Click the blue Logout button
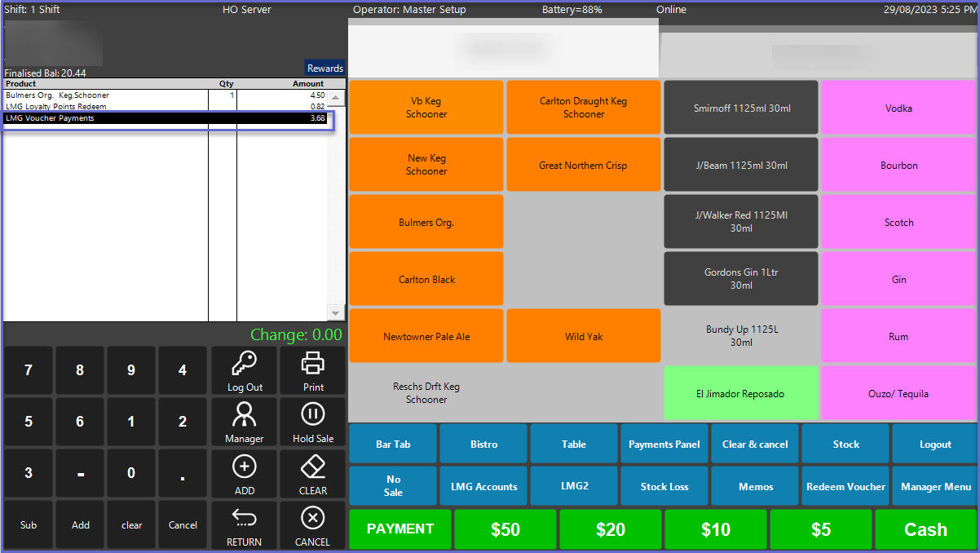980x553 pixels. point(935,444)
